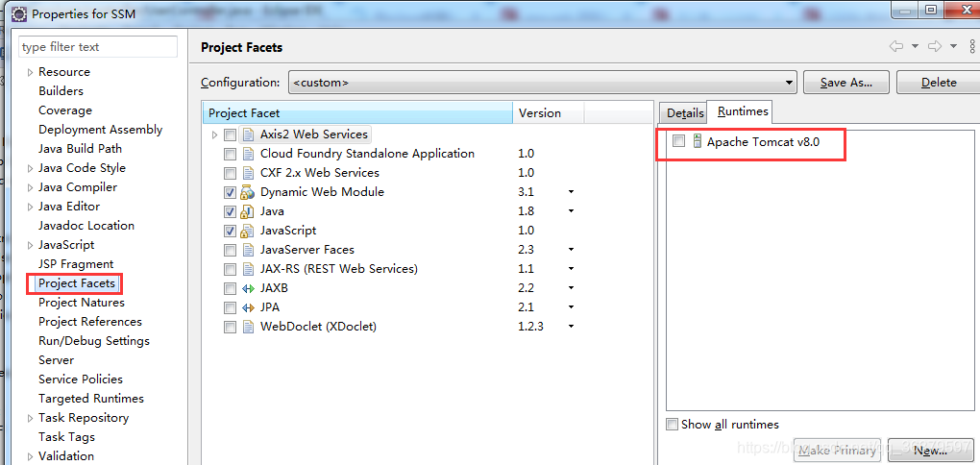Expand the Validation node
980x465 pixels.
[x=30, y=457]
